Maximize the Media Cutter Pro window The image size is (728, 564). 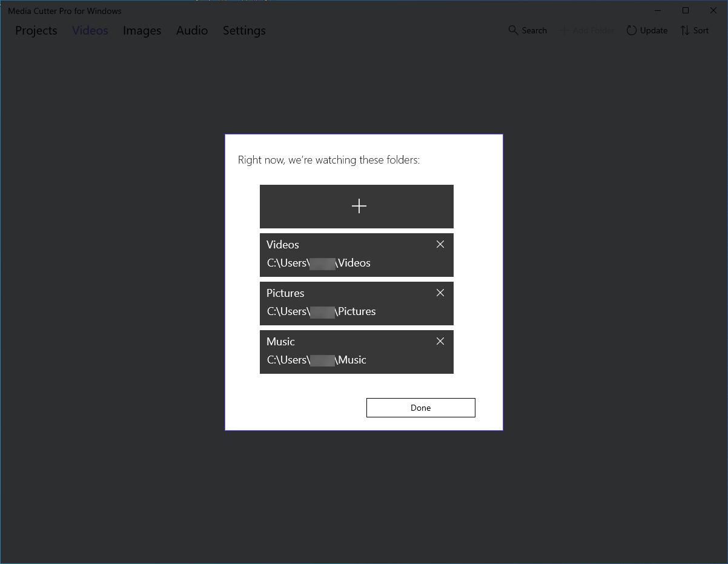pos(686,10)
